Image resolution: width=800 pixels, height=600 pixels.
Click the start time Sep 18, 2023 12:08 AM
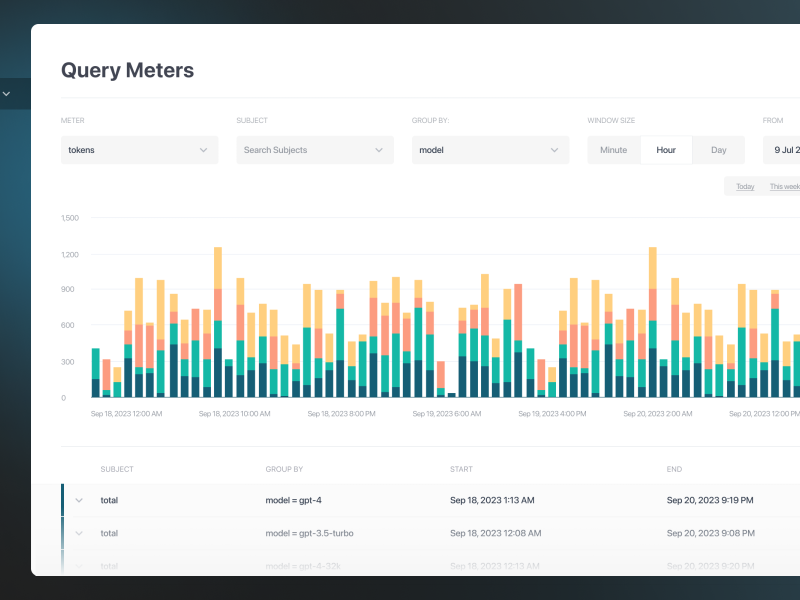click(495, 533)
